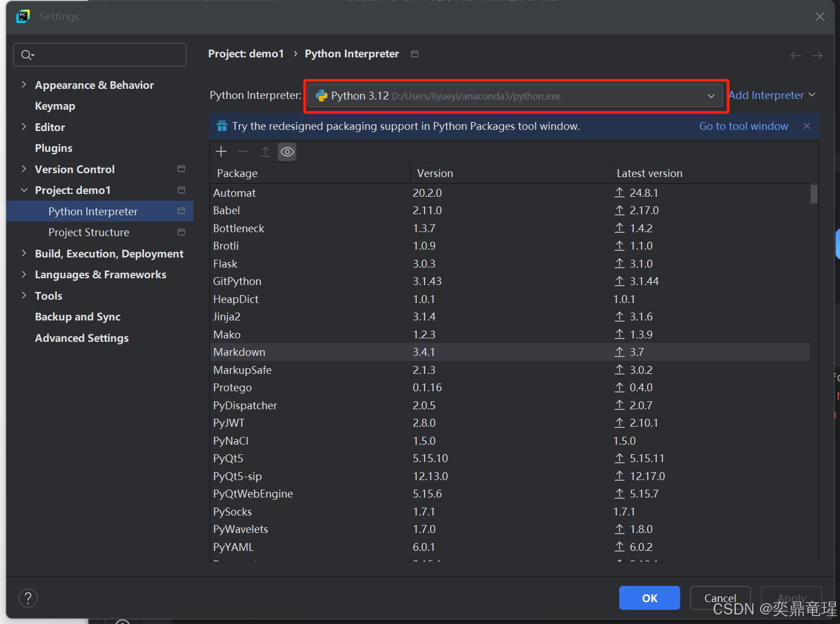Click in the settings search field
Screen dimensions: 840x624
point(100,55)
